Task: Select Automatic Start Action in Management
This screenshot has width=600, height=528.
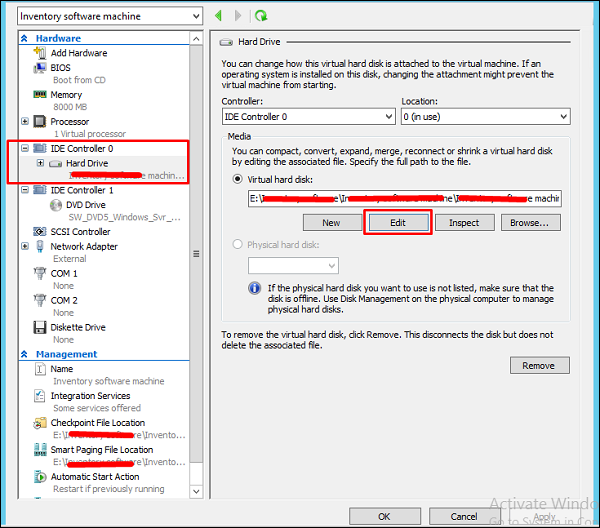Action: pos(95,477)
